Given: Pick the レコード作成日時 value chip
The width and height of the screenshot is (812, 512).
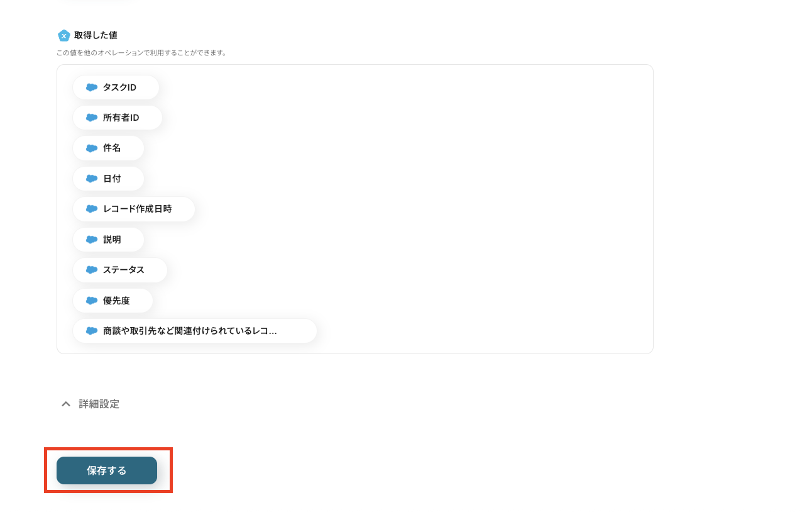Looking at the screenshot, I should 134,209.
